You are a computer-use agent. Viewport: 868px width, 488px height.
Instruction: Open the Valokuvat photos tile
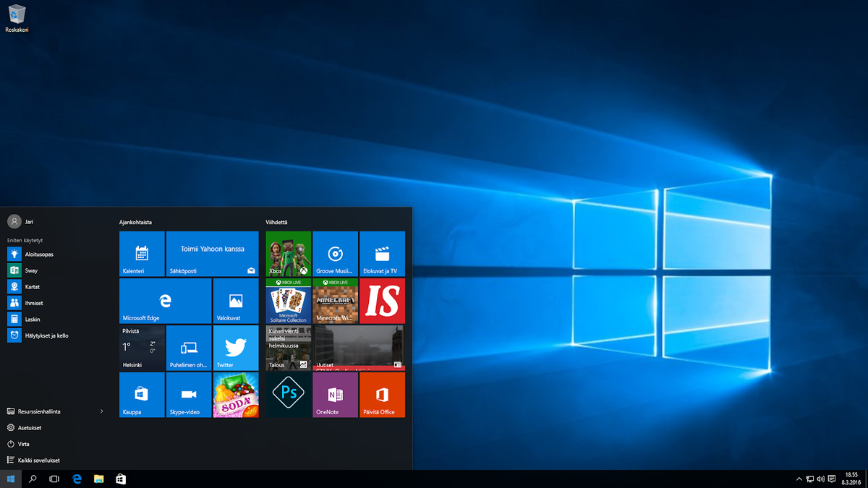point(236,301)
